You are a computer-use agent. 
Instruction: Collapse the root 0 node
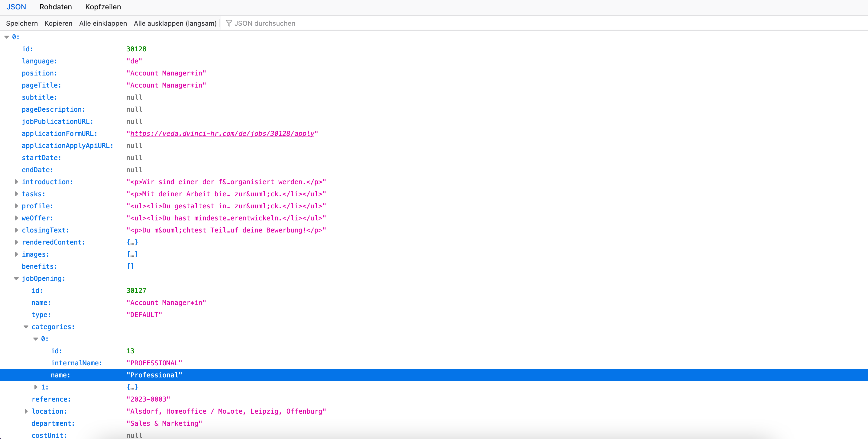[6, 37]
